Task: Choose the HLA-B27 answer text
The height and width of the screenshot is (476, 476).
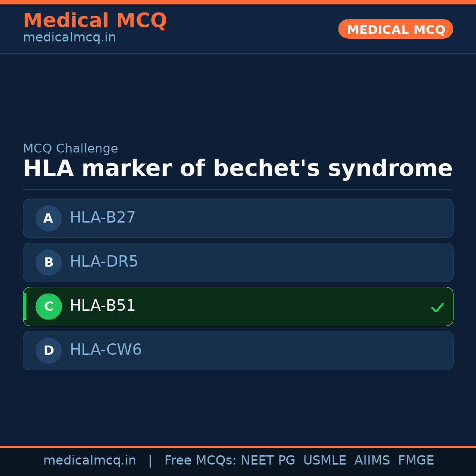Action: click(102, 218)
